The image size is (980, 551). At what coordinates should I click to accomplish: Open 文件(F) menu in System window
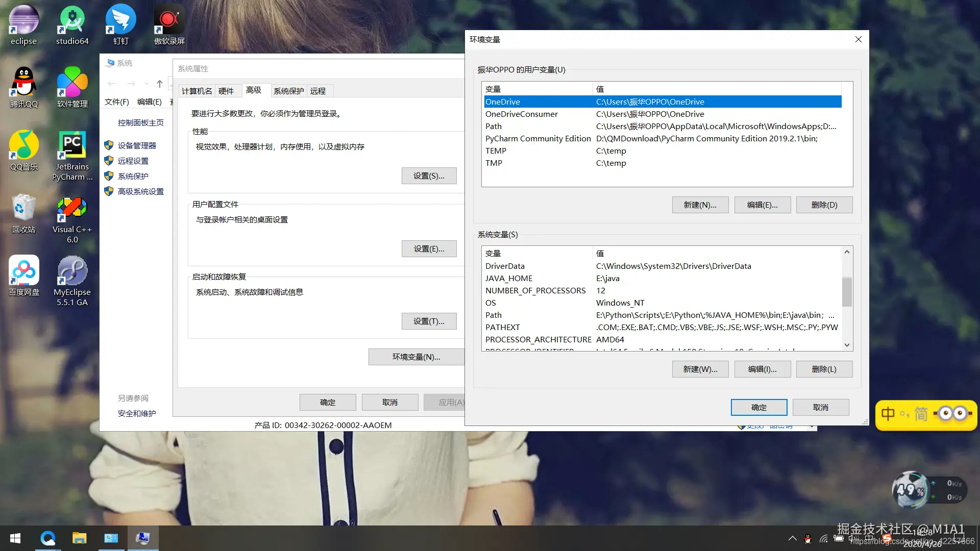pyautogui.click(x=116, y=102)
